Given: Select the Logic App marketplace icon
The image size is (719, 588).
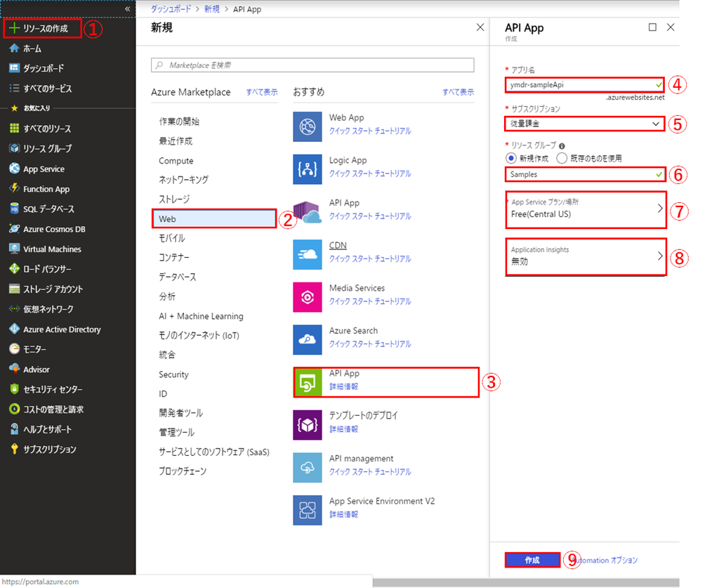Looking at the screenshot, I should 308,169.
